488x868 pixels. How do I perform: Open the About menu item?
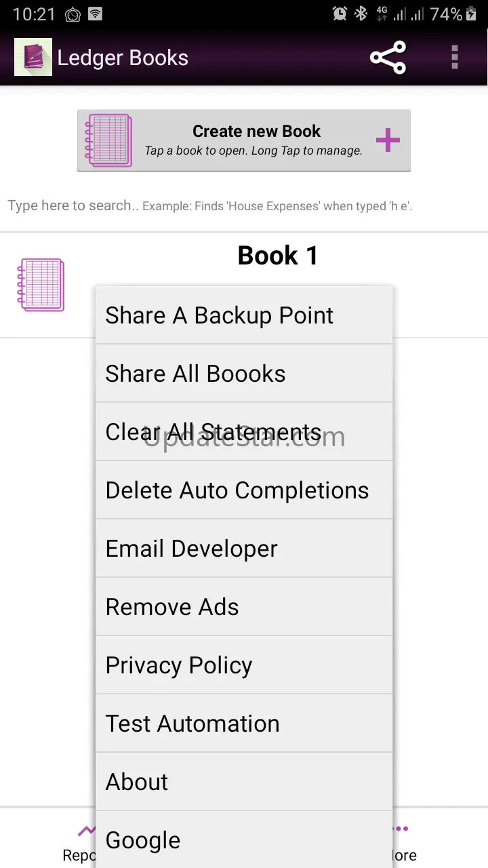click(x=243, y=782)
